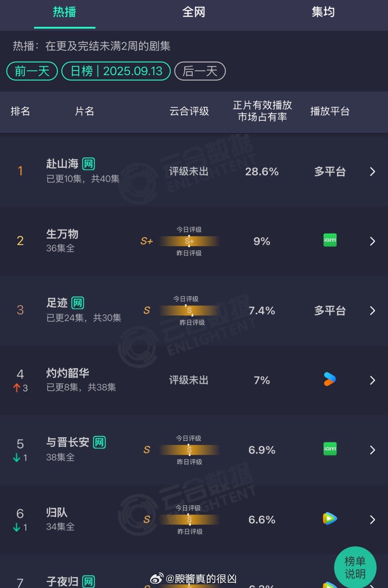Tap the 网 badge next to 子夜归
The width and height of the screenshot is (388, 588).
coord(88,582)
